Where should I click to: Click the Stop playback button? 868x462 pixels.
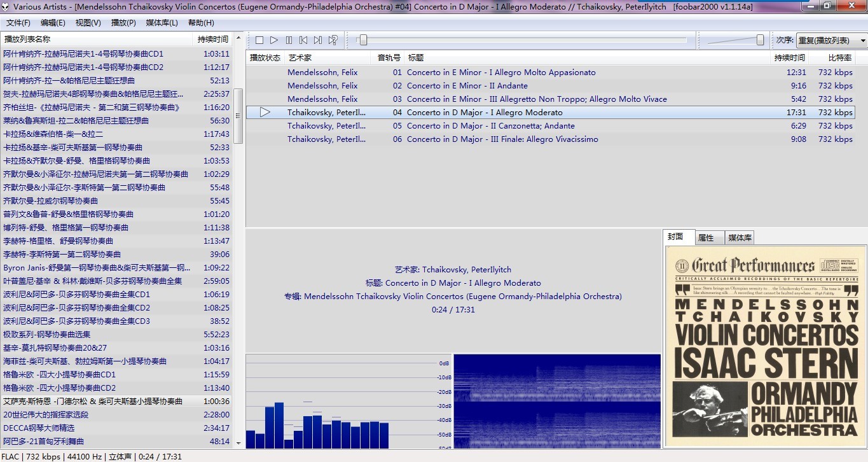[x=259, y=40]
